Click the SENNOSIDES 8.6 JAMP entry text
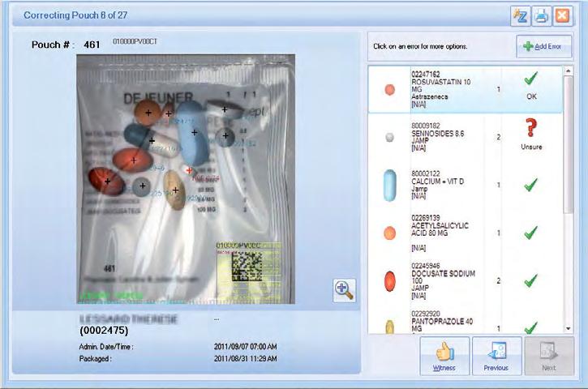This screenshot has width=588, height=389. click(x=438, y=137)
